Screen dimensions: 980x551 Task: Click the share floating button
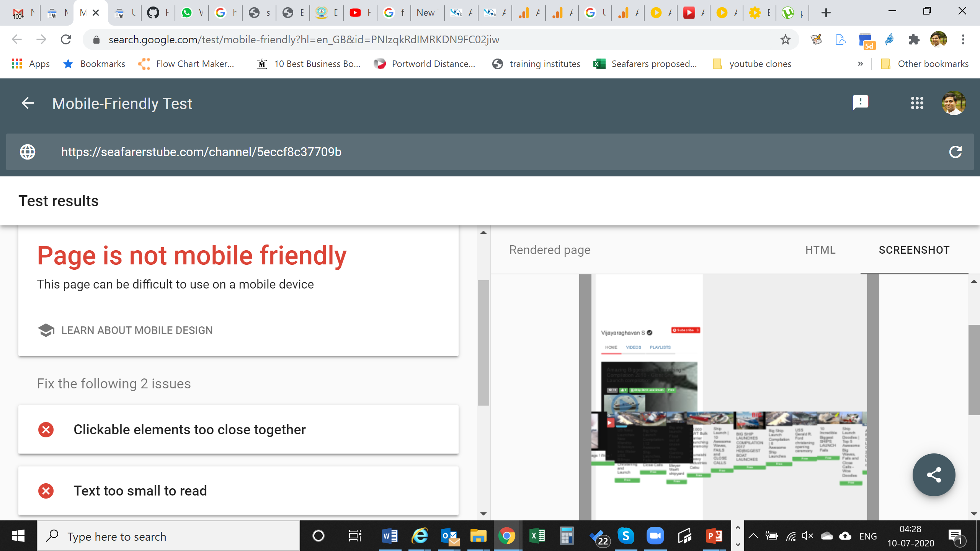934,475
